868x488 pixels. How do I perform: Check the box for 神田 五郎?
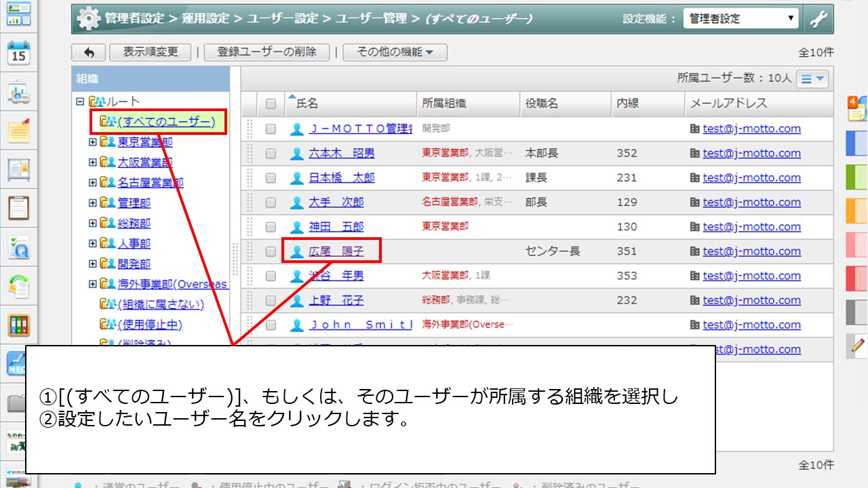pos(271,227)
